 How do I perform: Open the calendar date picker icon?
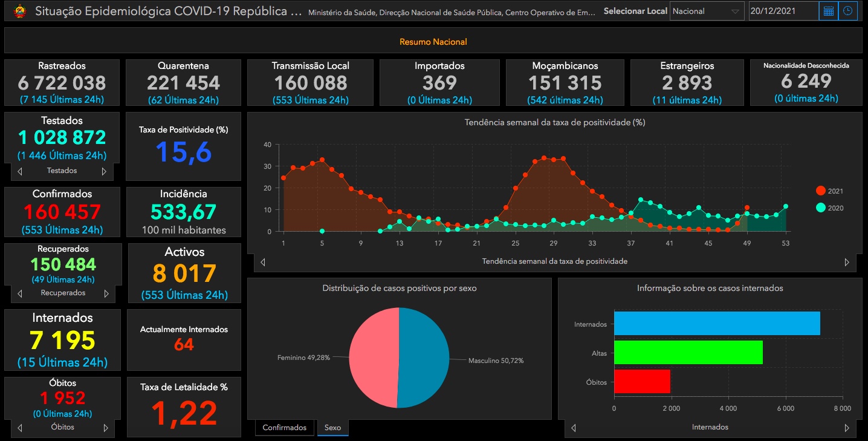[829, 11]
